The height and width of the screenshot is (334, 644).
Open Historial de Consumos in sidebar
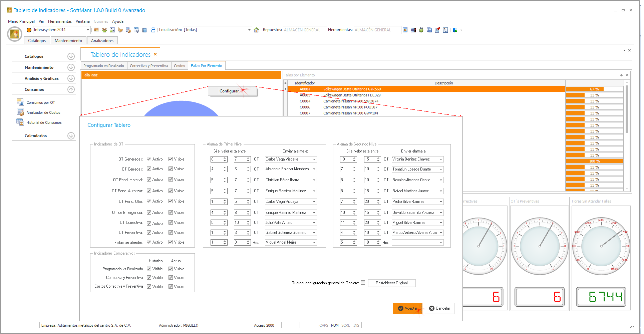point(44,122)
